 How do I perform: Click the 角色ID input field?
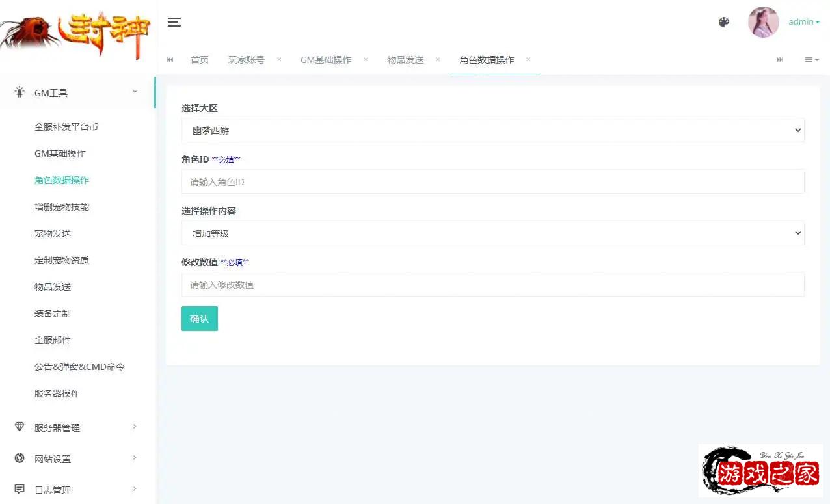[492, 182]
